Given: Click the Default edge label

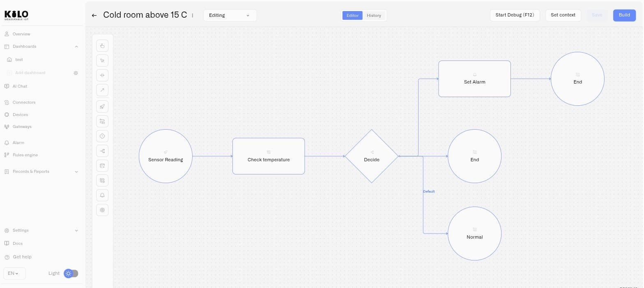Looking at the screenshot, I should (429, 192).
